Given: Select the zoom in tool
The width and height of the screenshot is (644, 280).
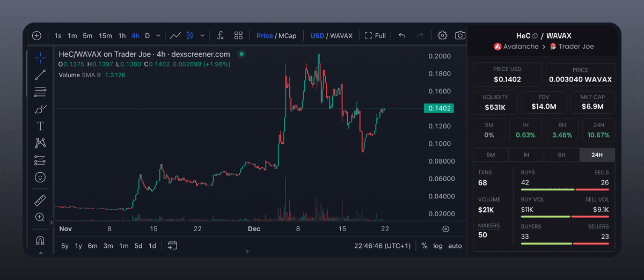Looking at the screenshot, I should [40, 217].
